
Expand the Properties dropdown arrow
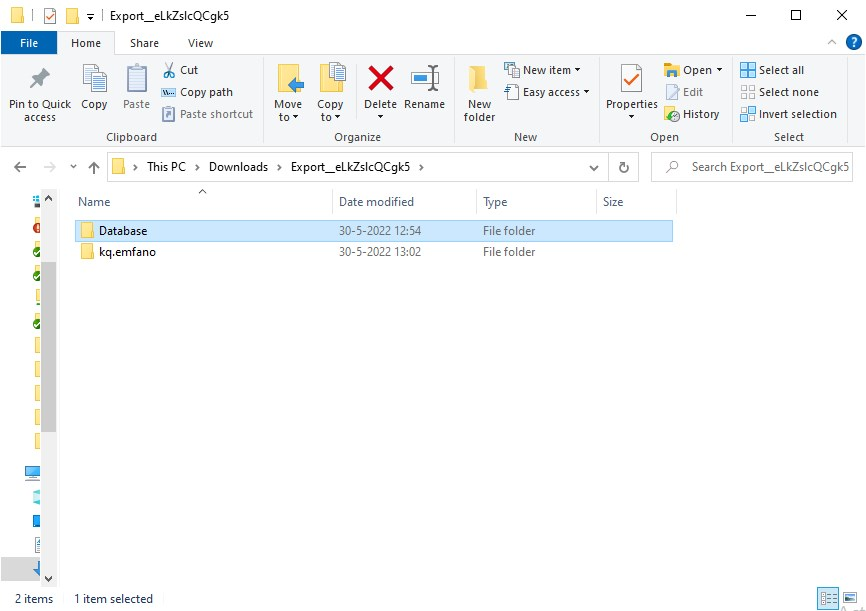pos(631,117)
